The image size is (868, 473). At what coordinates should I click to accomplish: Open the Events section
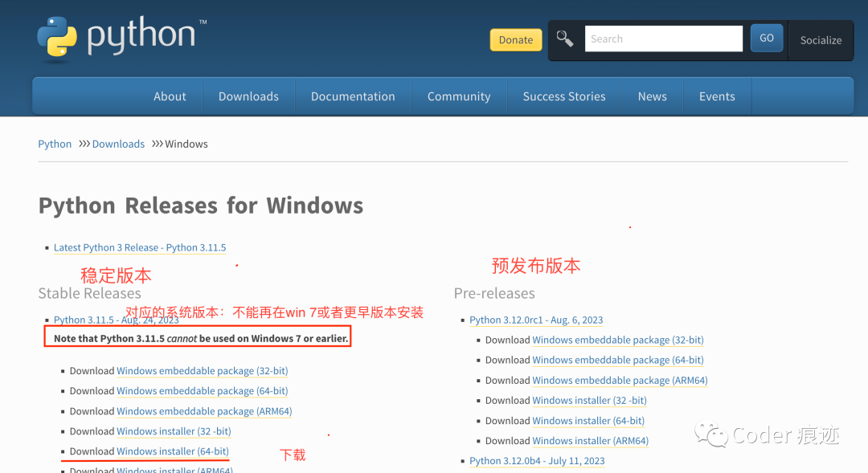pos(717,96)
